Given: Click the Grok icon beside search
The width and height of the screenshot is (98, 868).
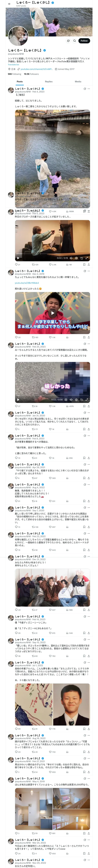Looking at the screenshot, I should [x=68, y=41].
